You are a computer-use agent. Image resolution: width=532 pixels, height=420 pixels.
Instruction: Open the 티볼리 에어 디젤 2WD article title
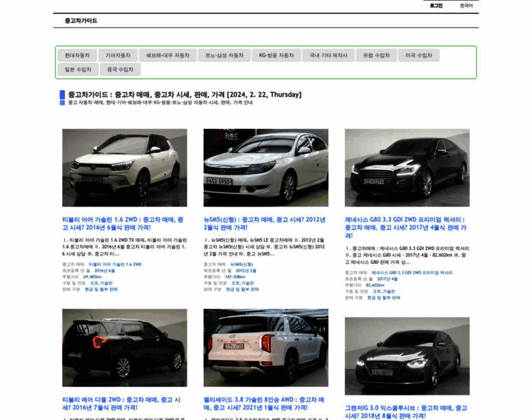click(x=122, y=404)
